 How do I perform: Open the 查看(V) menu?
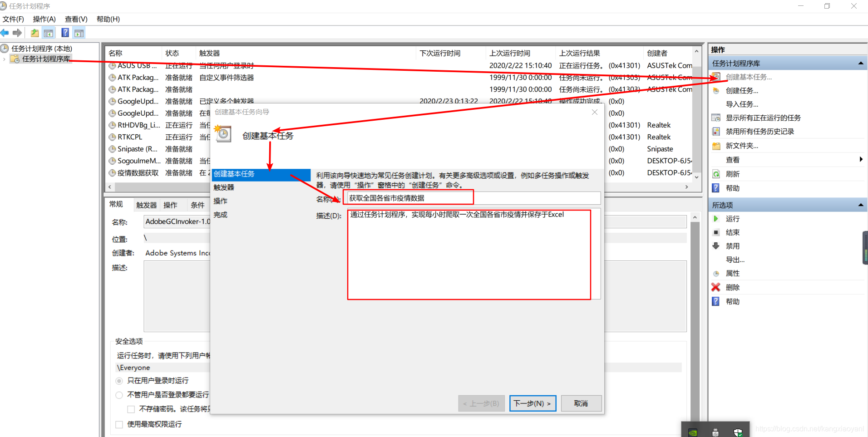(76, 19)
